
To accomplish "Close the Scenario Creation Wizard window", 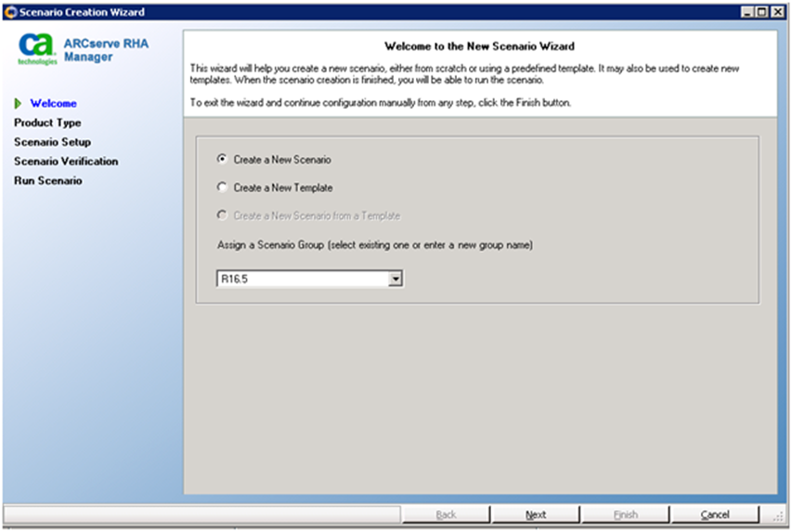I will 778,12.
